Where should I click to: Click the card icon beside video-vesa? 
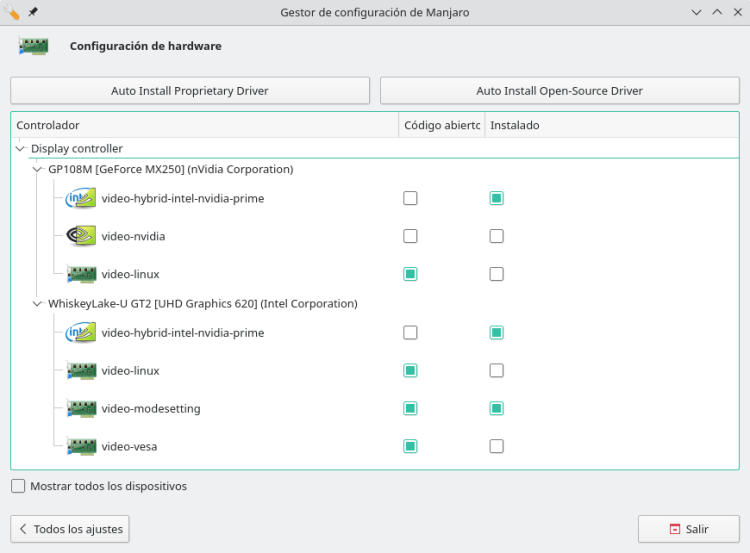tap(80, 447)
